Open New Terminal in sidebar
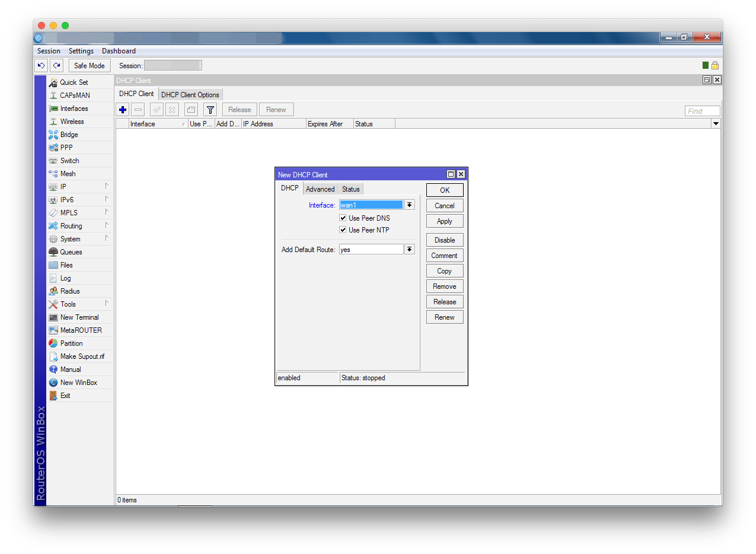756x554 pixels. (79, 317)
